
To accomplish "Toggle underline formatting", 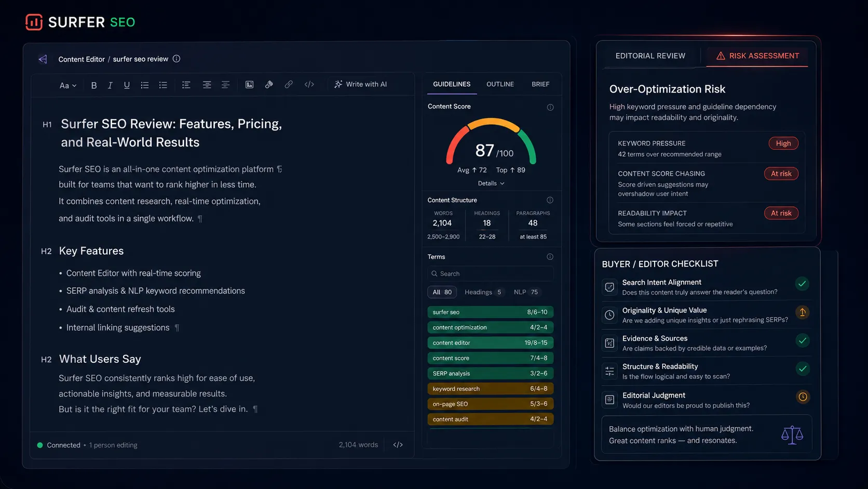I will click(x=127, y=85).
